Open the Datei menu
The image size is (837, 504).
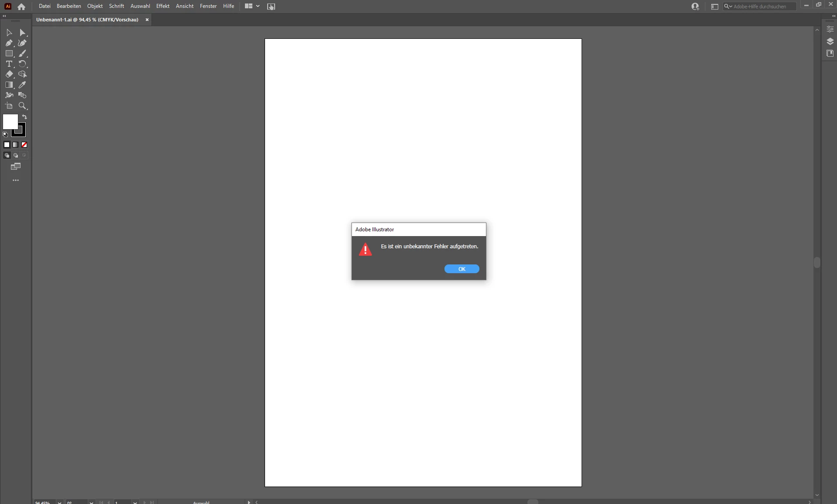click(x=45, y=6)
